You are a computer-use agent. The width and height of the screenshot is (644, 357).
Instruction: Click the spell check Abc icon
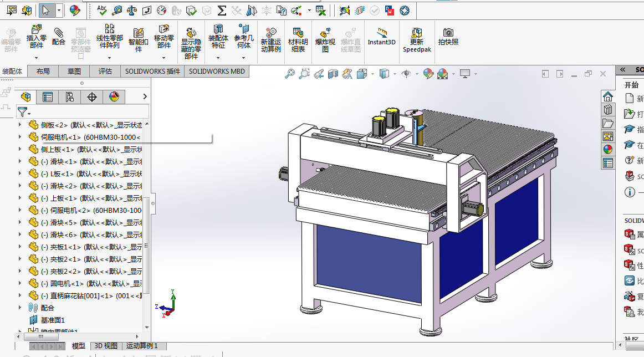click(x=102, y=11)
